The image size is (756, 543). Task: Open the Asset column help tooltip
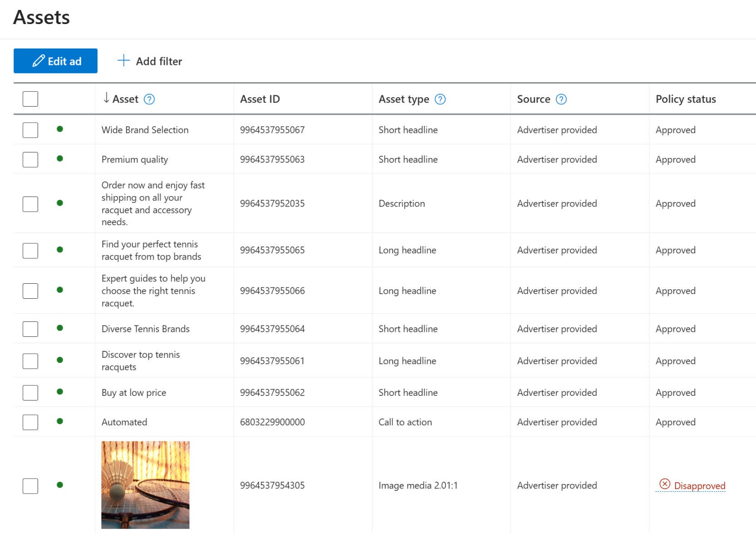150,99
